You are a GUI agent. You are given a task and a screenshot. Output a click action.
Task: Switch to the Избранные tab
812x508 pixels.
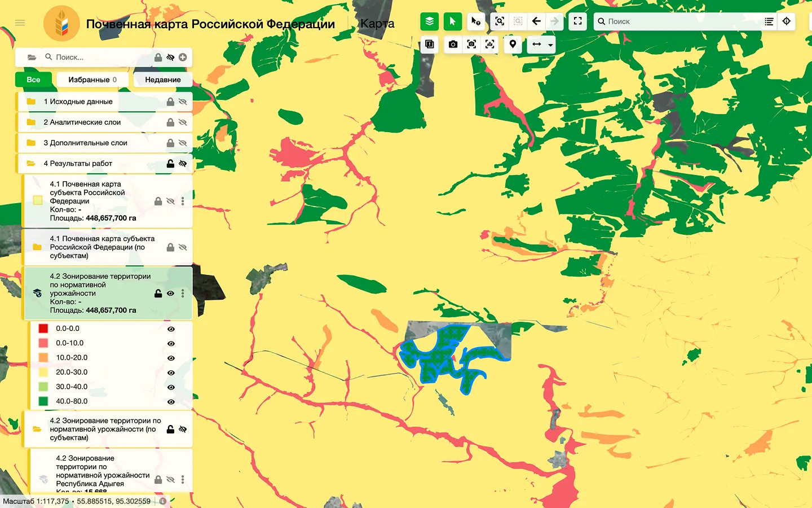coord(92,80)
